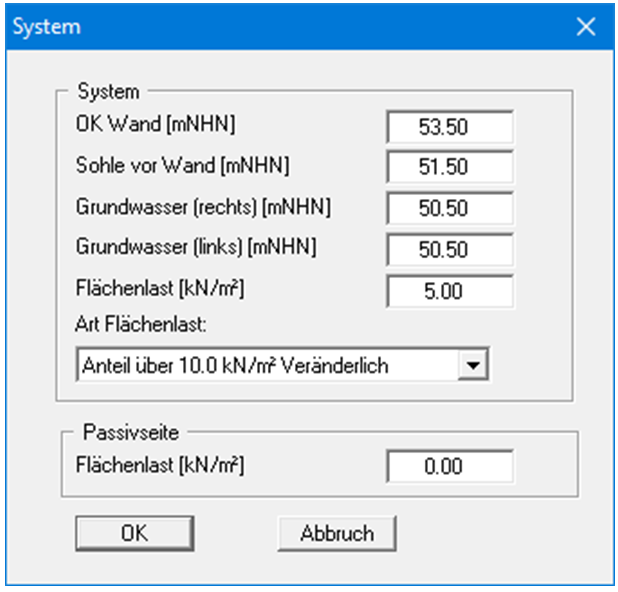Confirm the dialog with the OK button
This screenshot has height=592, width=618.
pyautogui.click(x=134, y=533)
